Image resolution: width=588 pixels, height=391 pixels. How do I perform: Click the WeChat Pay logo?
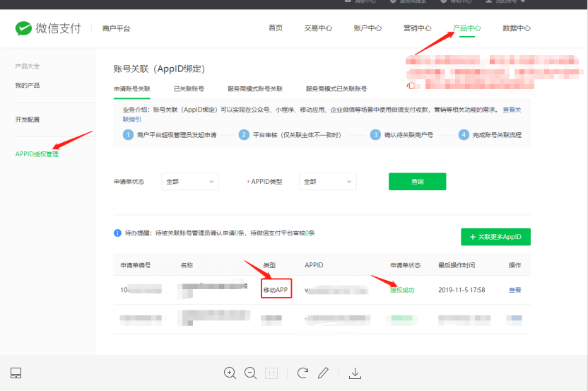48,28
